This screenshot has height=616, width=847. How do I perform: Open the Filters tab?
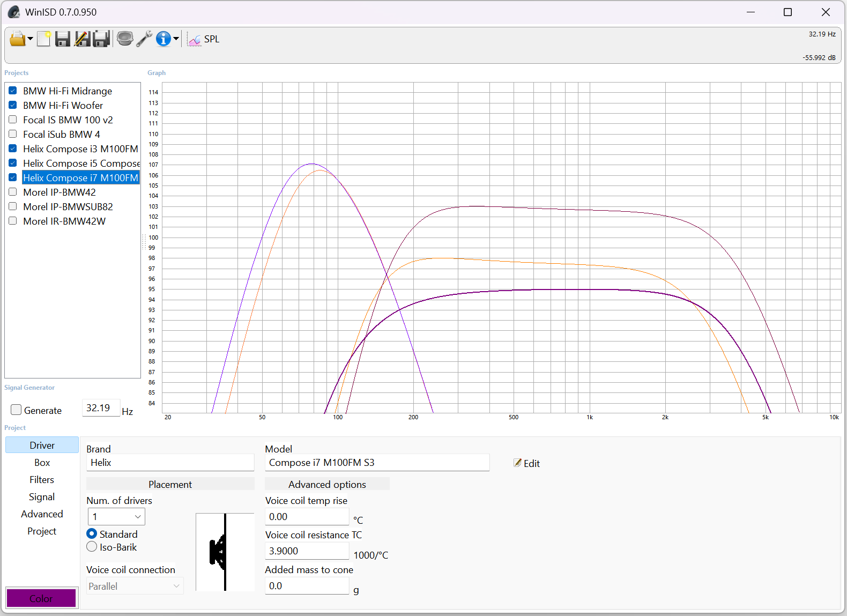42,480
